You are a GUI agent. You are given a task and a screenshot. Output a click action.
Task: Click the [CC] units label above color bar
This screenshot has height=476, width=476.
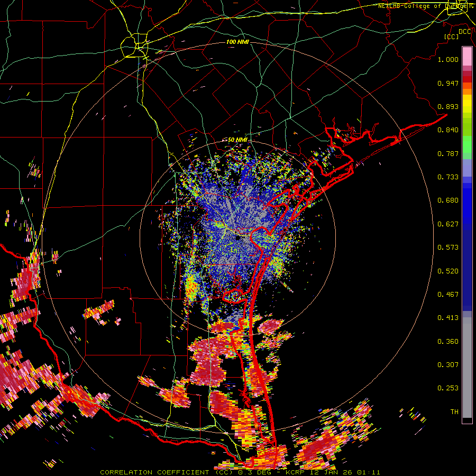pos(451,36)
